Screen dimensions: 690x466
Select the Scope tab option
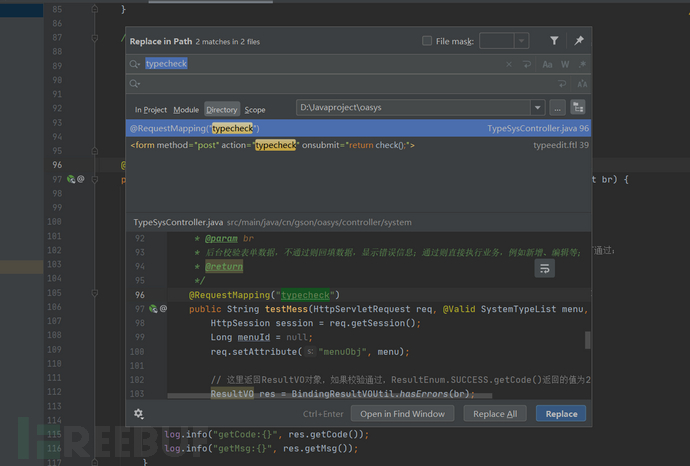pyautogui.click(x=255, y=109)
